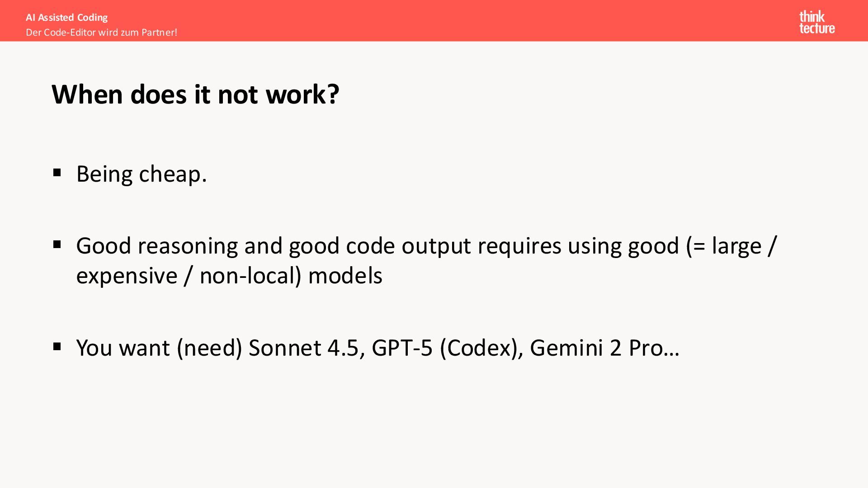Click the square bullet before "Good reasoning"
Viewport: 868px width, 488px height.
tap(57, 245)
